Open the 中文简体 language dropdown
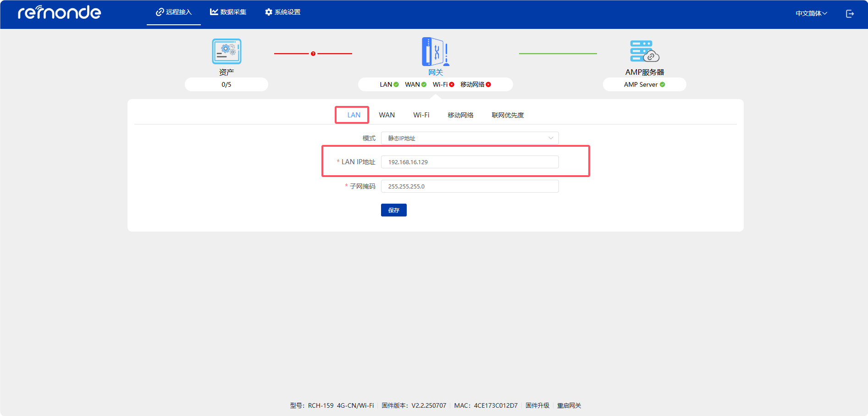This screenshot has width=868, height=416. 811,14
